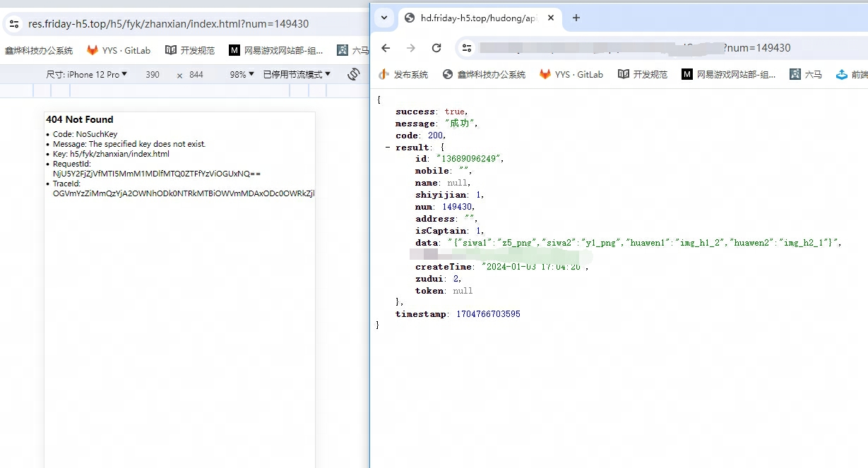The height and width of the screenshot is (468, 868).
Task: Go forward in the right browser window
Action: pyautogui.click(x=411, y=48)
